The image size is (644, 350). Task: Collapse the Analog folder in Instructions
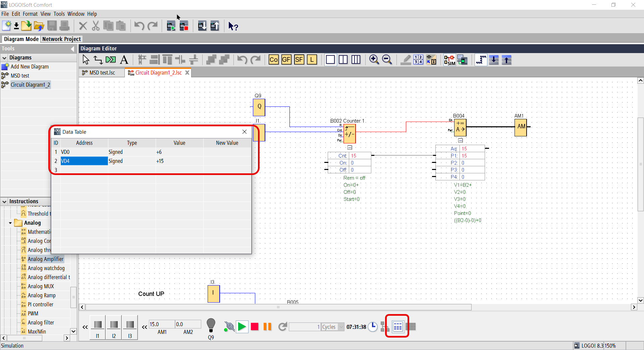(10, 223)
